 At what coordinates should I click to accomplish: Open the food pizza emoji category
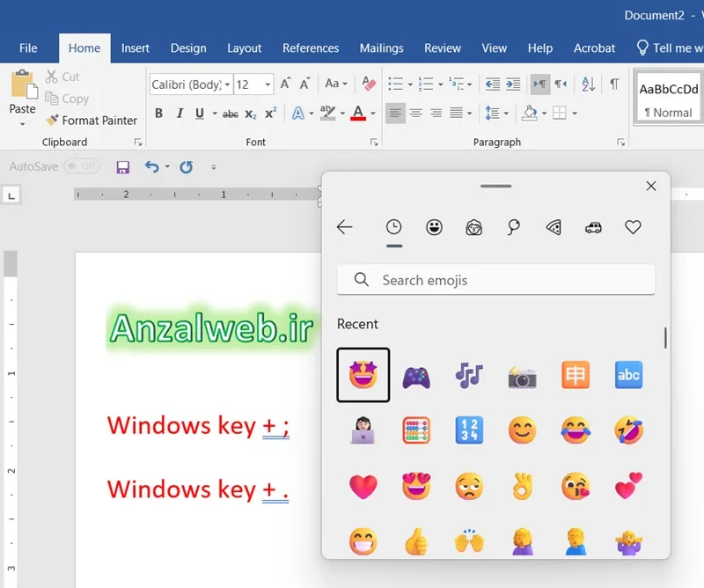(554, 227)
